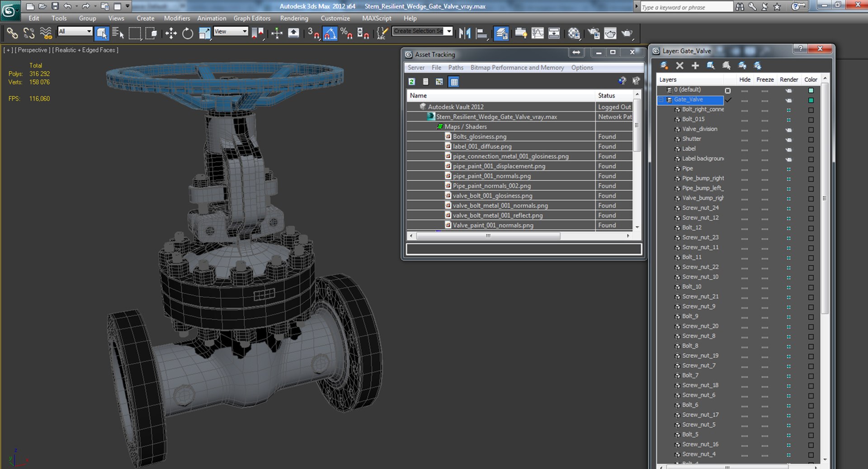Toggle Percent Snap
The image size is (868, 469).
click(347, 33)
